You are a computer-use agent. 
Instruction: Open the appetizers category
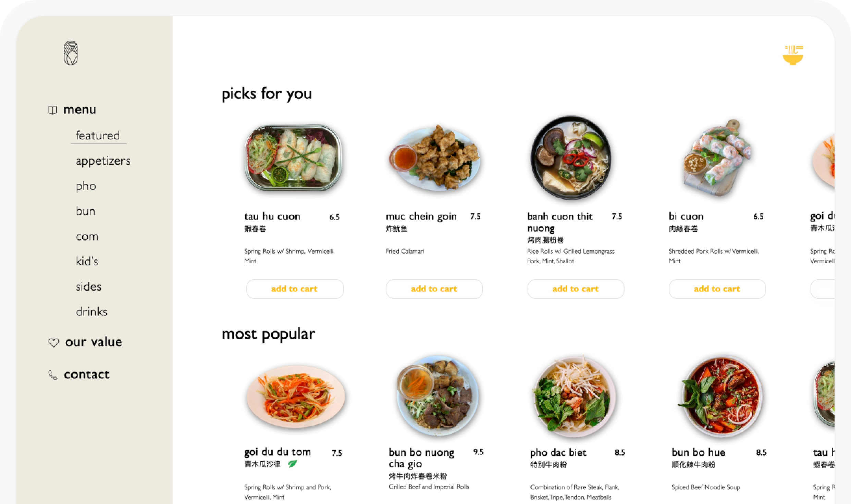tap(103, 161)
